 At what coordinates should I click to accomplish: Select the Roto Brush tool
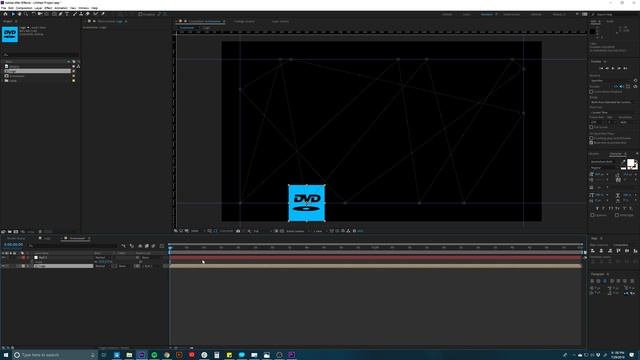(96, 14)
